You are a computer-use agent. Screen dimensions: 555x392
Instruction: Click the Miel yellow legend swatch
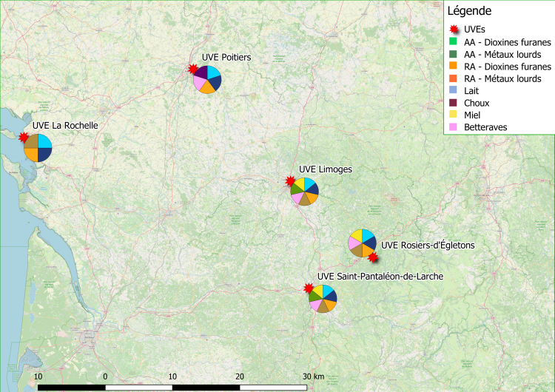coord(452,115)
